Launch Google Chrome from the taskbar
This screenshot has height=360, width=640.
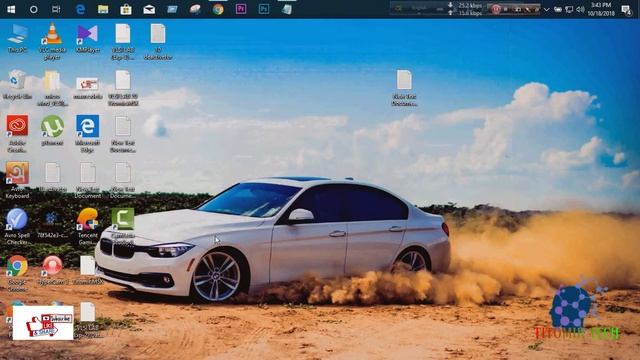point(218,9)
